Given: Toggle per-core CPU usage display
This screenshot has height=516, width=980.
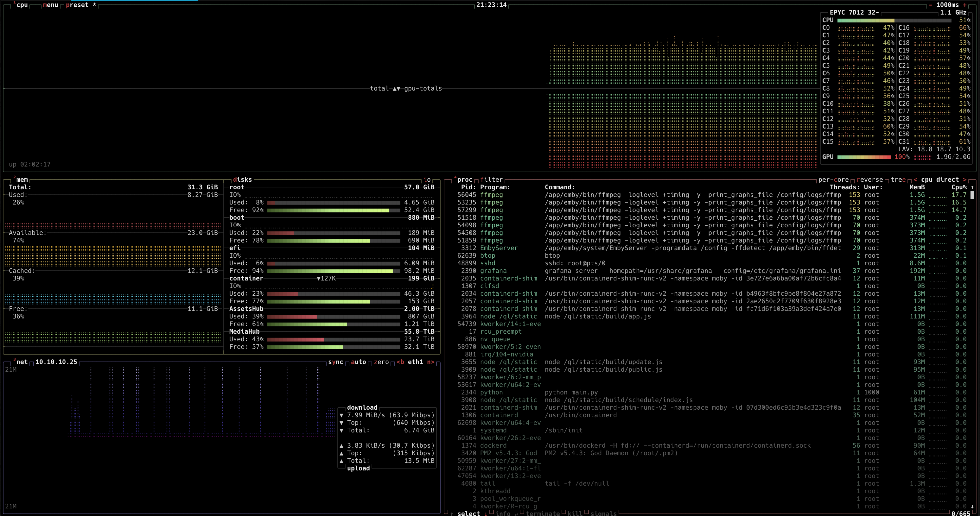Looking at the screenshot, I should (x=833, y=179).
